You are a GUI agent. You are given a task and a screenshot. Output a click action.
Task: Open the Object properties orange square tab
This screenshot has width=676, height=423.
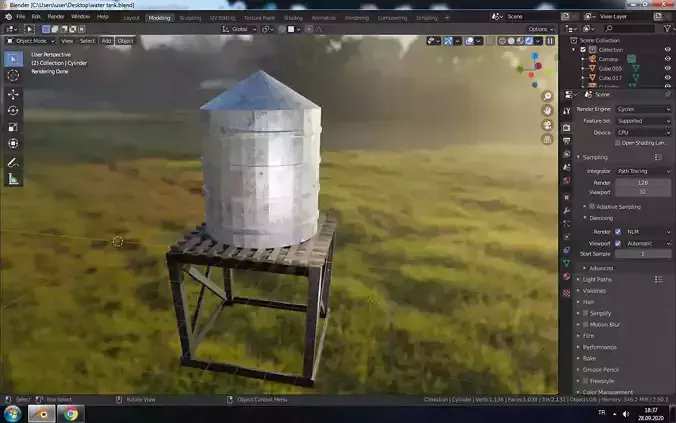pos(566,197)
